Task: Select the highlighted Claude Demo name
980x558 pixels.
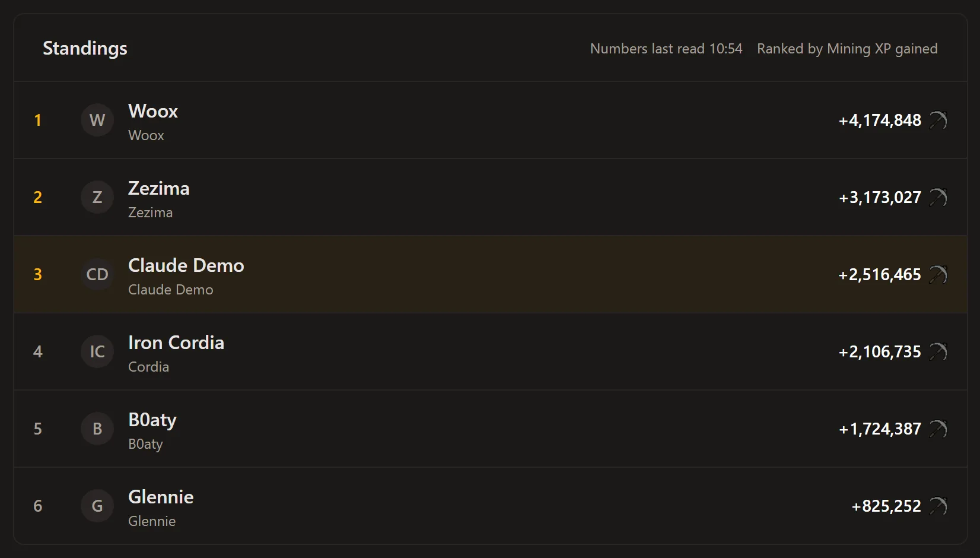Action: point(186,265)
